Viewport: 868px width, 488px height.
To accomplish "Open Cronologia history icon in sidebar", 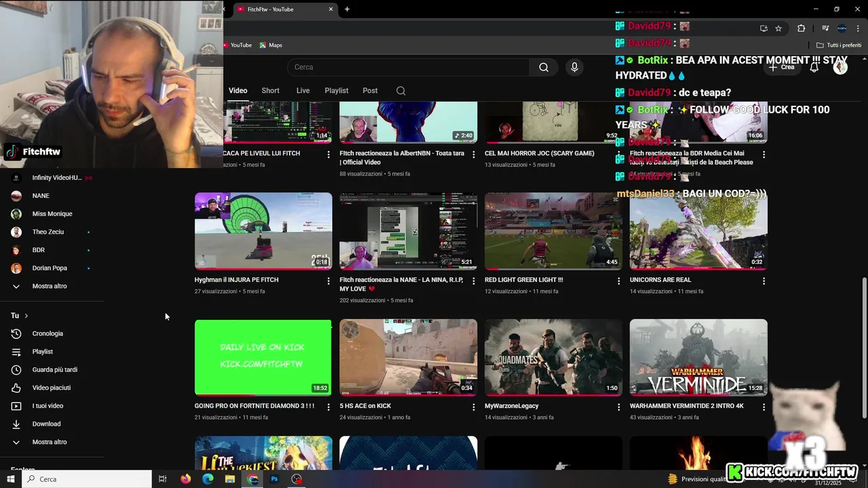I will point(16,333).
